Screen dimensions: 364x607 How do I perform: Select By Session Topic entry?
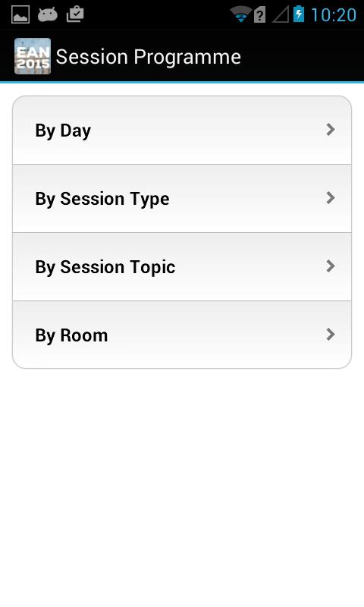pyautogui.click(x=182, y=267)
